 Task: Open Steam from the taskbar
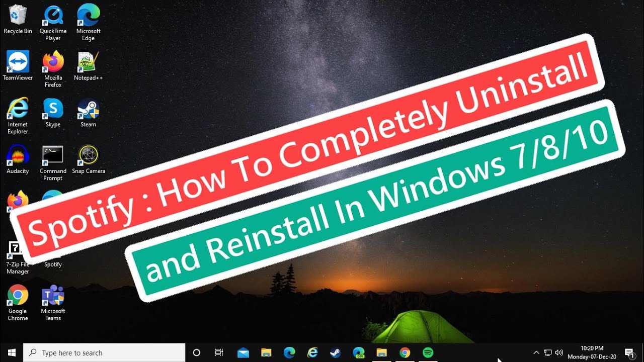coord(336,352)
